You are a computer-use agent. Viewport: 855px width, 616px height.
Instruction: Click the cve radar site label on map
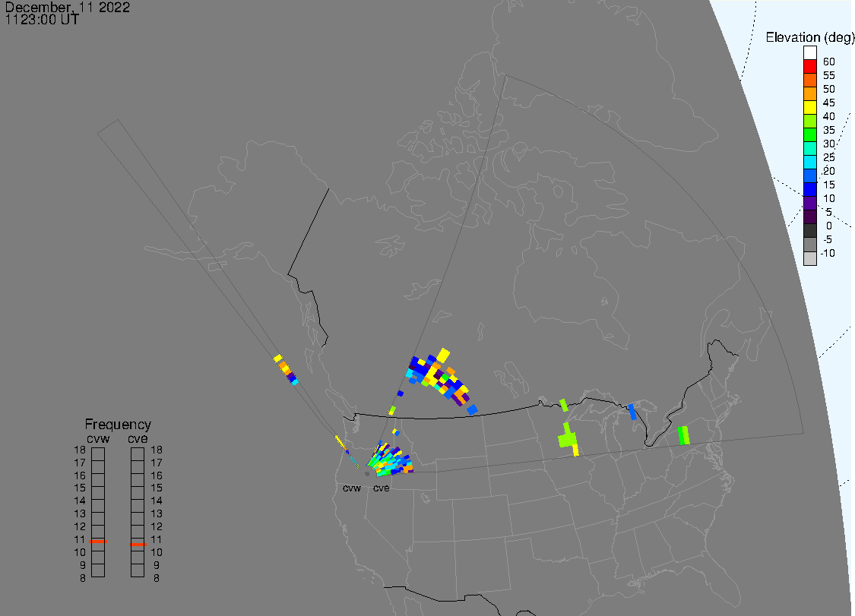tap(381, 488)
